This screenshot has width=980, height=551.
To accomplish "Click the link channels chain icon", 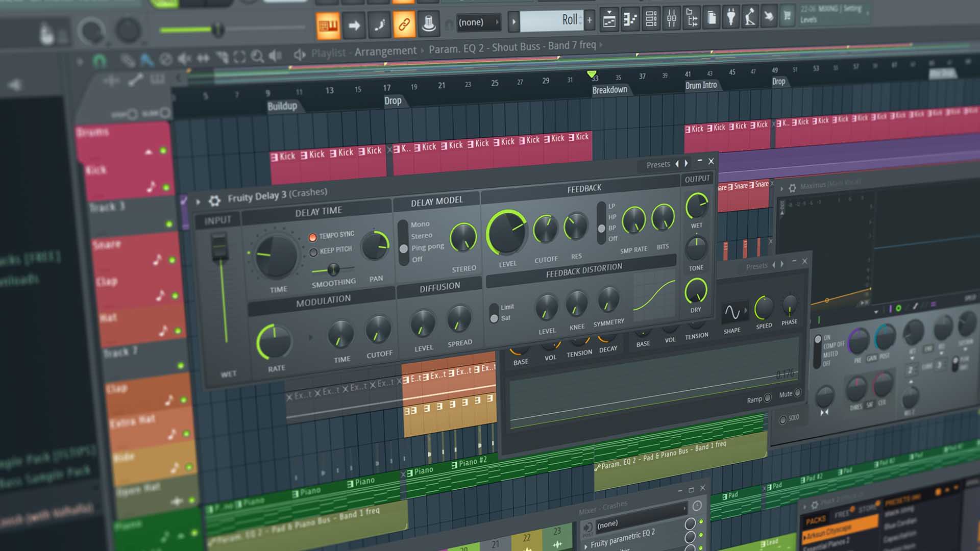I will pos(404,24).
